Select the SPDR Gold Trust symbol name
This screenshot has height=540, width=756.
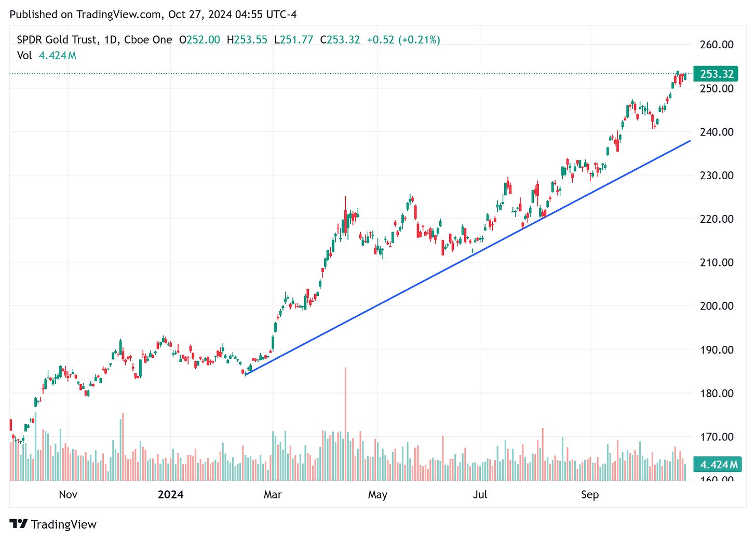point(59,39)
